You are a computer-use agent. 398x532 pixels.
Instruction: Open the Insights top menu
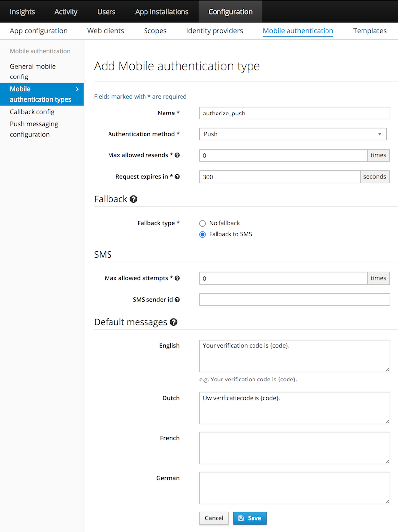[22, 12]
